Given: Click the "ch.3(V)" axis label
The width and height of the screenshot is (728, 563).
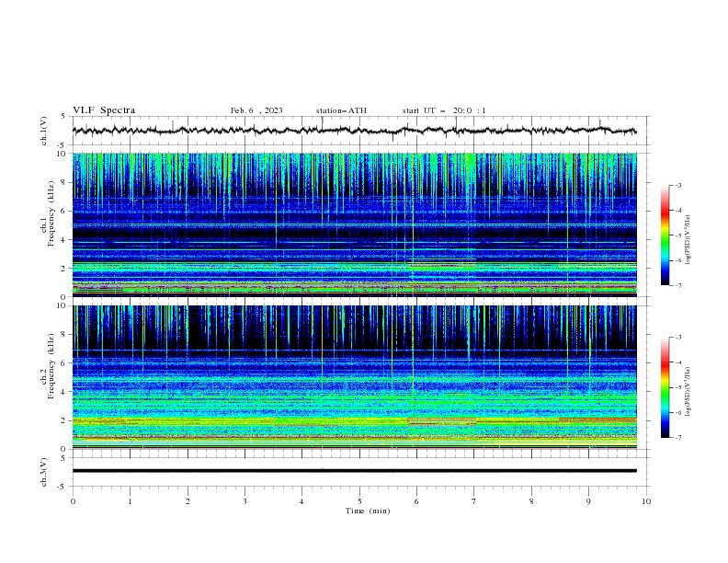Looking at the screenshot, I should tap(44, 472).
